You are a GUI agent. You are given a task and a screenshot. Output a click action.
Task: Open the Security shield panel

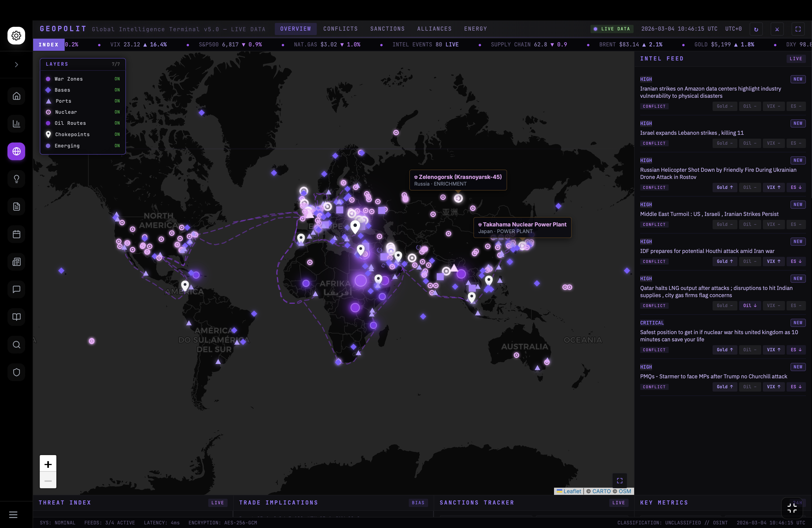[x=16, y=372]
